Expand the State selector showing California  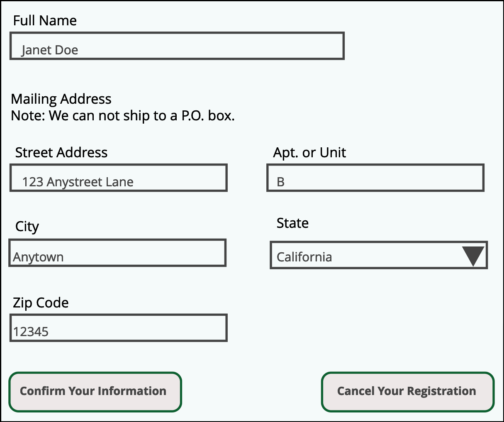tap(378, 256)
